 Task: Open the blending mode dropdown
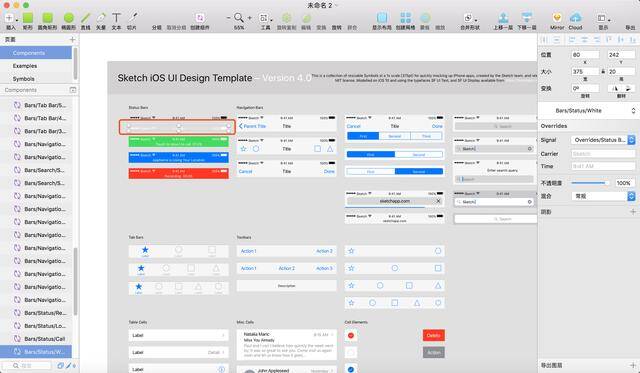point(603,196)
